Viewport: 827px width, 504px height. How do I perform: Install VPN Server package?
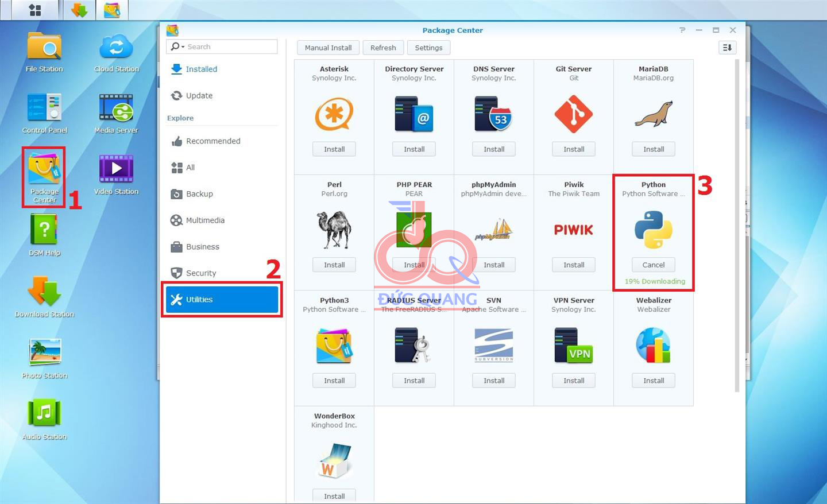(574, 381)
